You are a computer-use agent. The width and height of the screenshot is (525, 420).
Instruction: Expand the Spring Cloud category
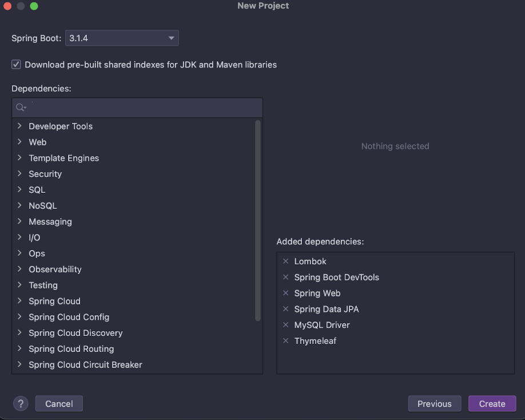tap(19, 301)
